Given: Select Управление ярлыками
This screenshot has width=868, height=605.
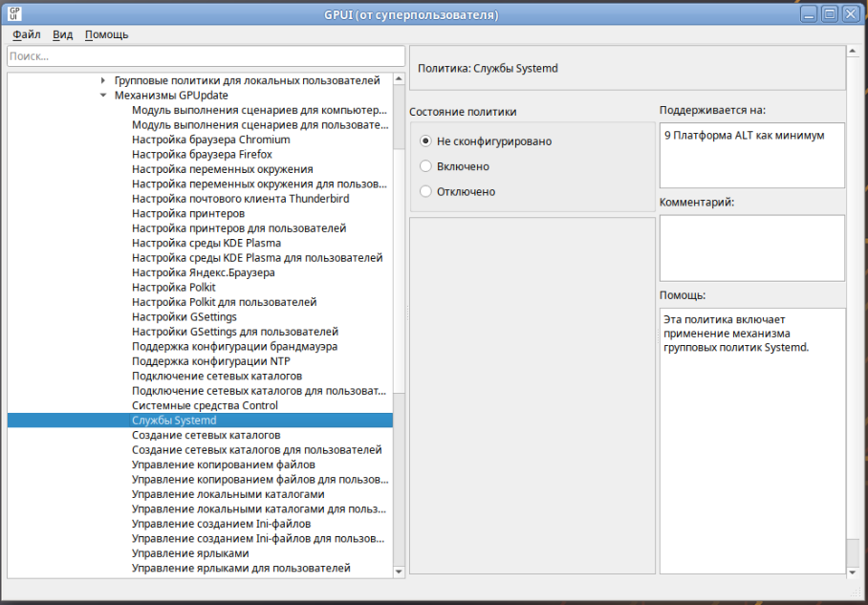Looking at the screenshot, I should pyautogui.click(x=190, y=553).
